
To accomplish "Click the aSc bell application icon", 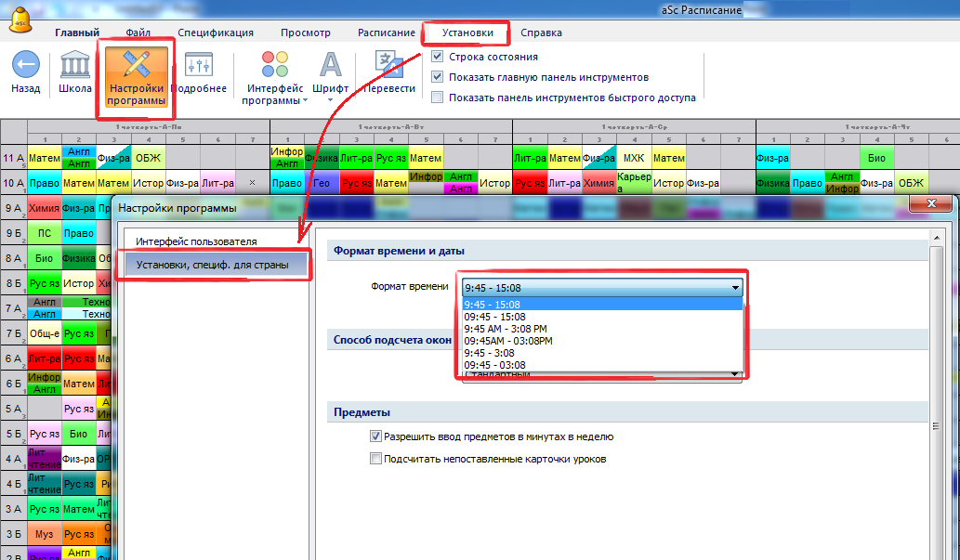I will (x=19, y=17).
